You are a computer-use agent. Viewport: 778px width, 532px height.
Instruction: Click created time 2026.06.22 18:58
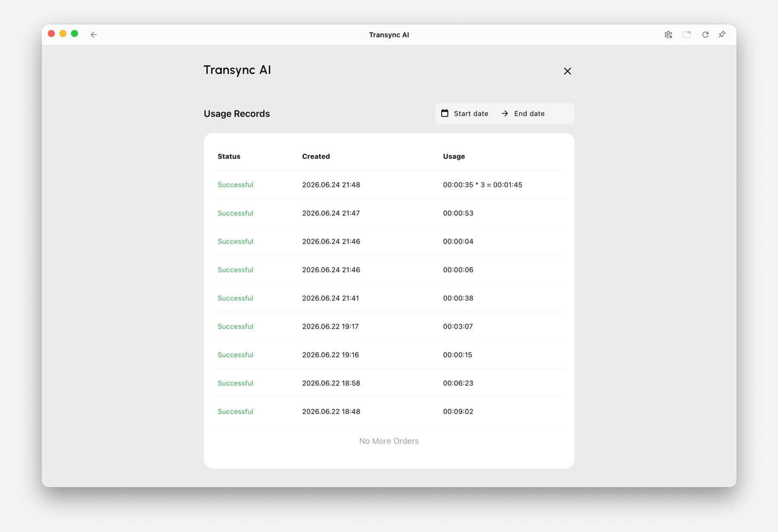coord(331,383)
